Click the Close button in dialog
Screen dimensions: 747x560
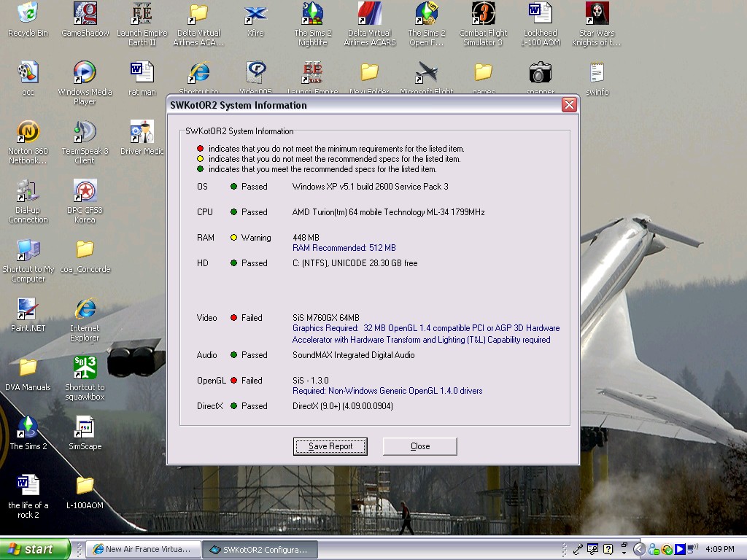point(419,446)
